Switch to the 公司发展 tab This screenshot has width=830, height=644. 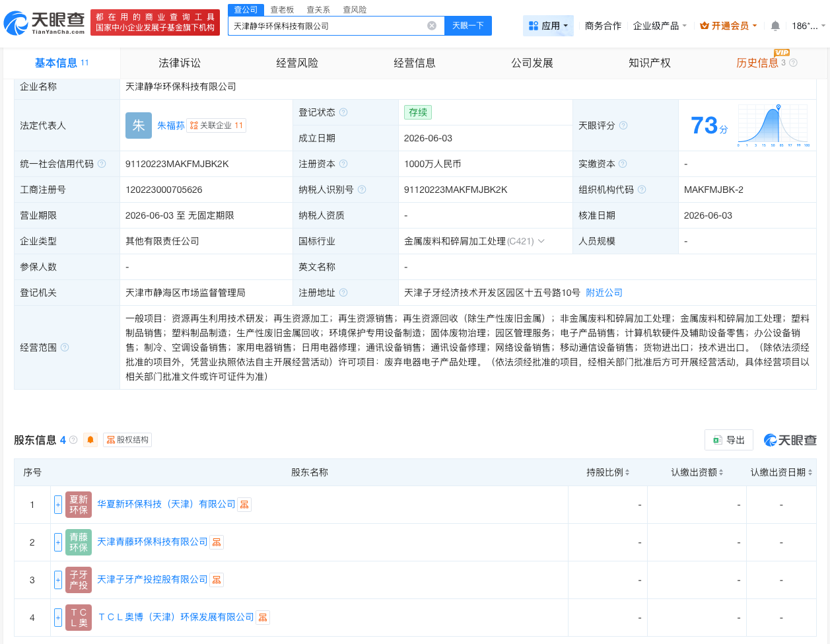pyautogui.click(x=532, y=63)
